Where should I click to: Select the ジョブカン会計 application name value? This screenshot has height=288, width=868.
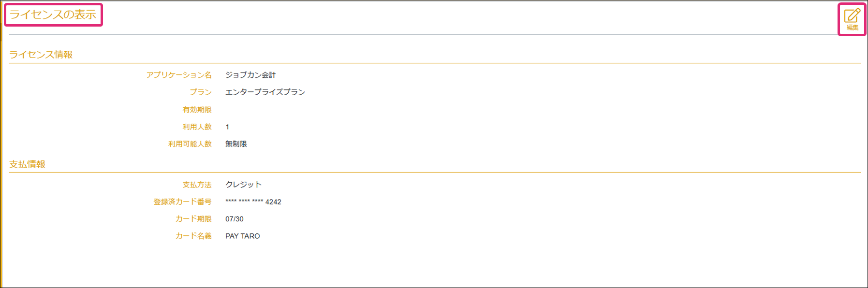(250, 75)
